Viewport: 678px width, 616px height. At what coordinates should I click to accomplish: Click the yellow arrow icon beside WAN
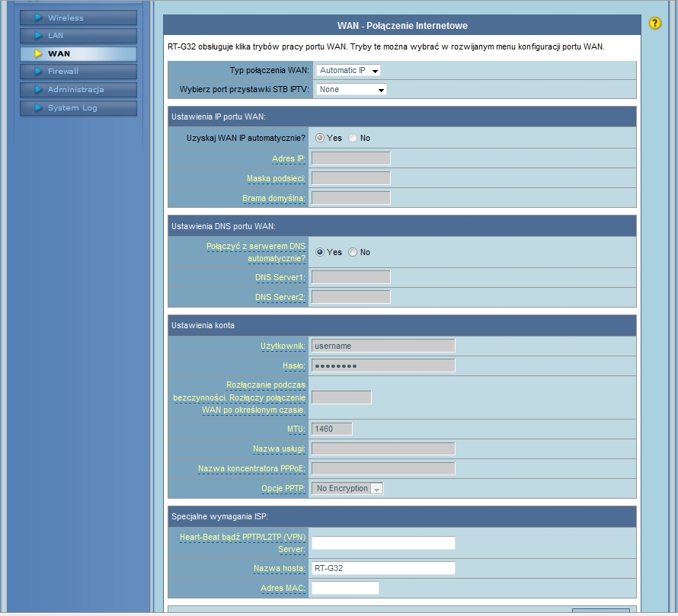[x=38, y=53]
